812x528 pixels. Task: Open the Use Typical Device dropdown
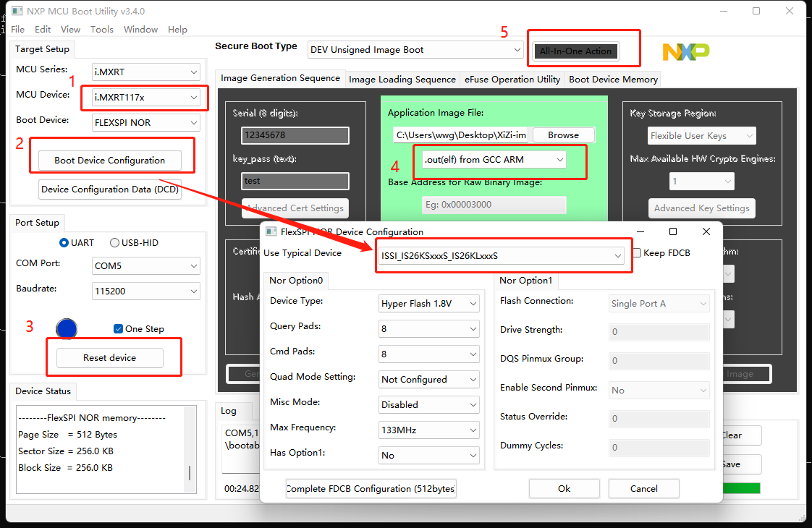pyautogui.click(x=501, y=256)
